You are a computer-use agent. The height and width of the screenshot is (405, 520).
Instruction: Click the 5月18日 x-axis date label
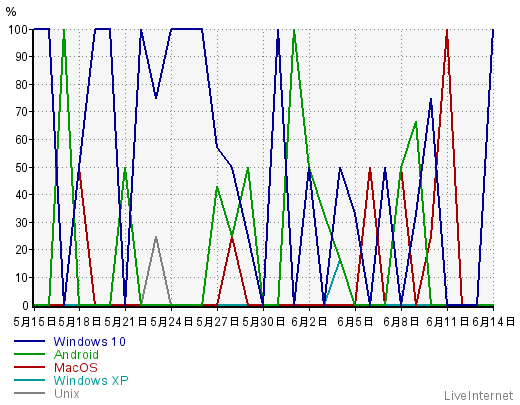(79, 322)
